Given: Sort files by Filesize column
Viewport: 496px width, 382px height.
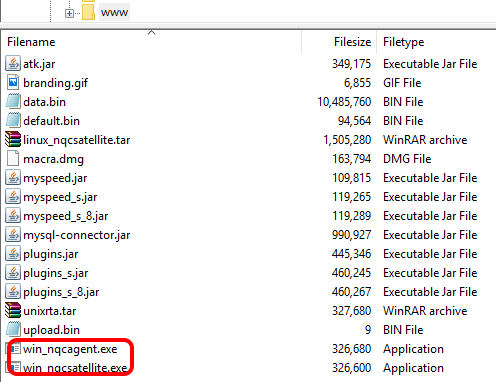Looking at the screenshot, I should pos(352,42).
